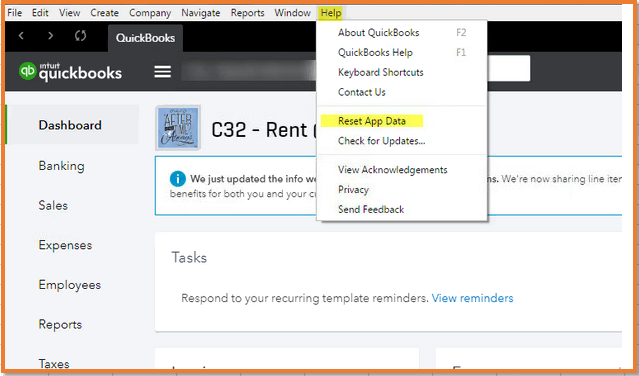The image size is (639, 376).
Task: Click the company logo thumbnail
Action: [x=178, y=128]
